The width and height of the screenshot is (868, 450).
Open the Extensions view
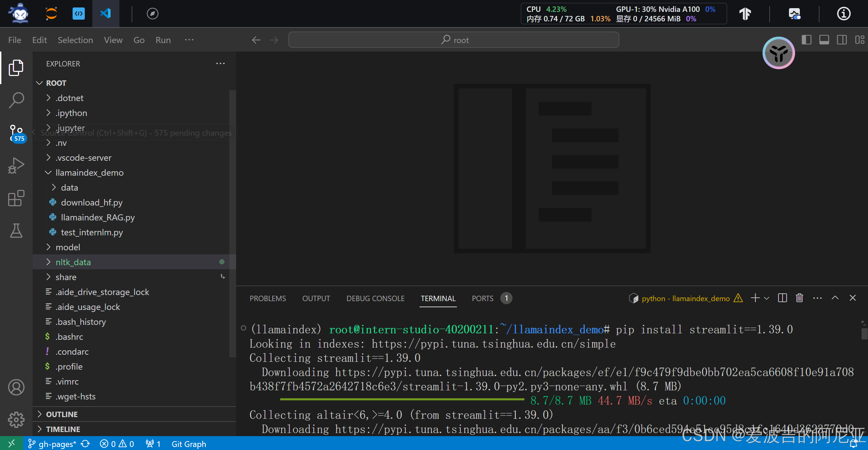[16, 198]
